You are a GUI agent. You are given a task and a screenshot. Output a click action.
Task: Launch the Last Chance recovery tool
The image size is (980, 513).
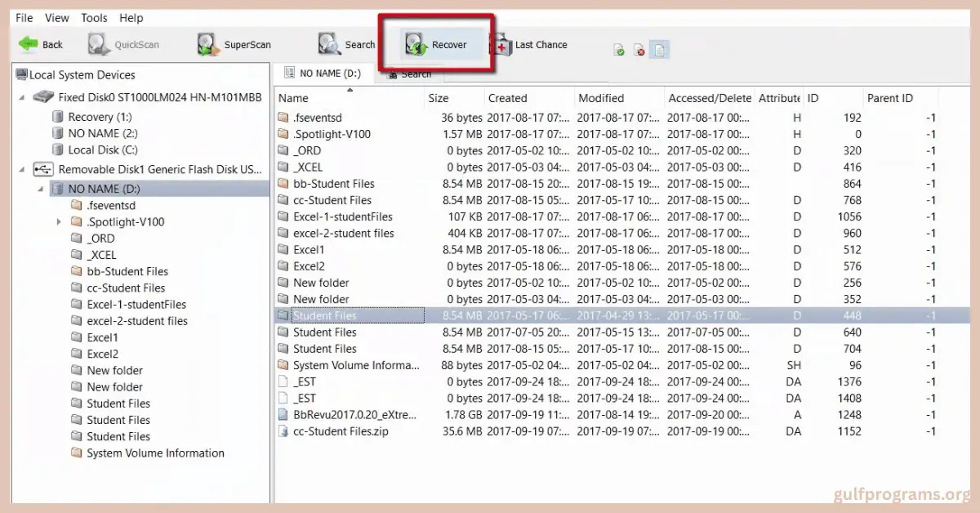click(x=530, y=44)
